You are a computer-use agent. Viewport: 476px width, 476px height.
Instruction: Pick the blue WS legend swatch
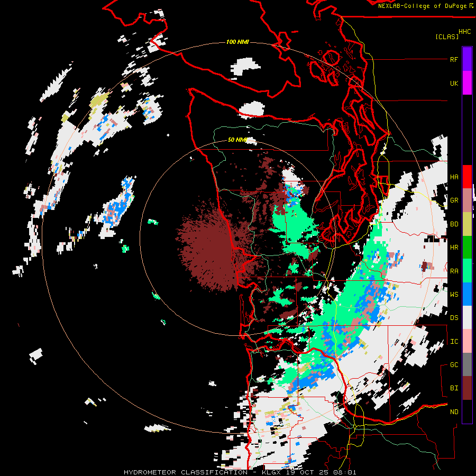467,294
